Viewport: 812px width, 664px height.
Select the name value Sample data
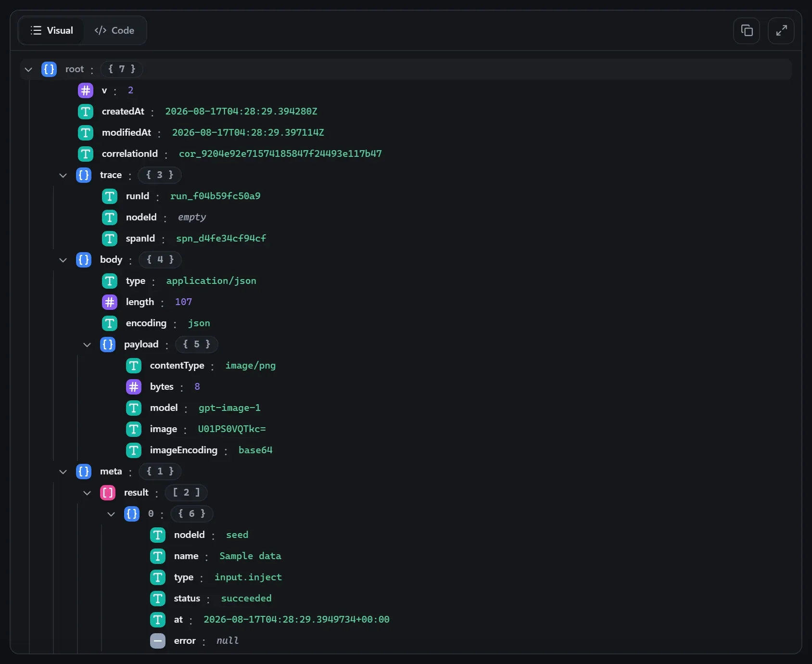(x=250, y=556)
